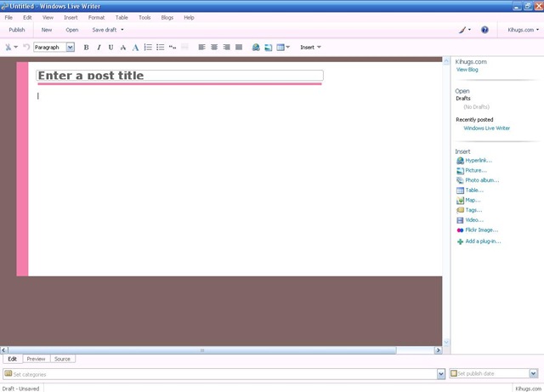
Task: Toggle Underline formatting
Action: pos(110,48)
